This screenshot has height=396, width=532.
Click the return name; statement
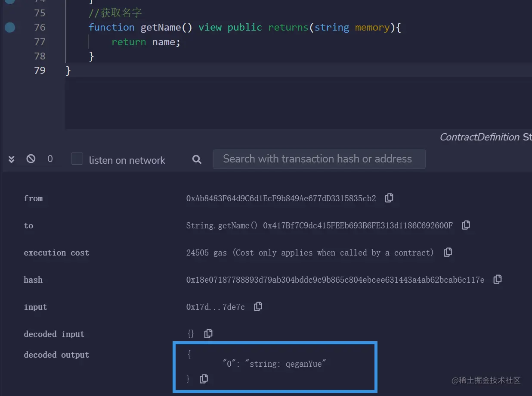(146, 42)
